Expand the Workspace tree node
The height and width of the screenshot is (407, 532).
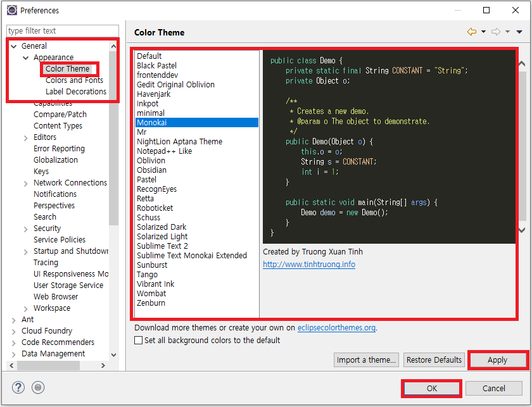coord(26,309)
